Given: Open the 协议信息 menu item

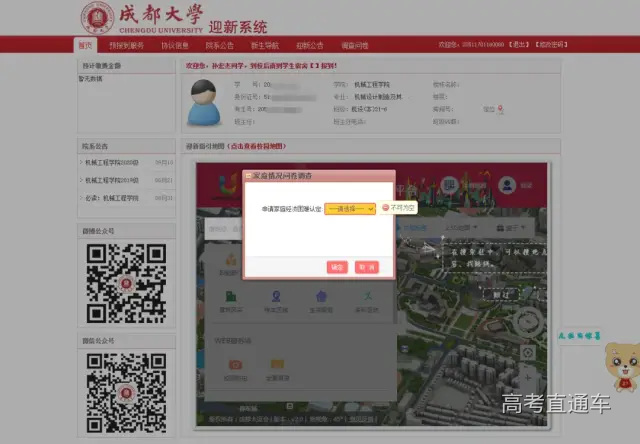Looking at the screenshot, I should [175, 46].
